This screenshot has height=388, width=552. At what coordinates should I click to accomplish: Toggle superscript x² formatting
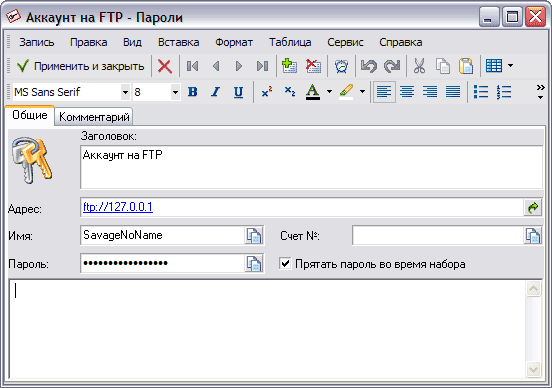click(267, 92)
